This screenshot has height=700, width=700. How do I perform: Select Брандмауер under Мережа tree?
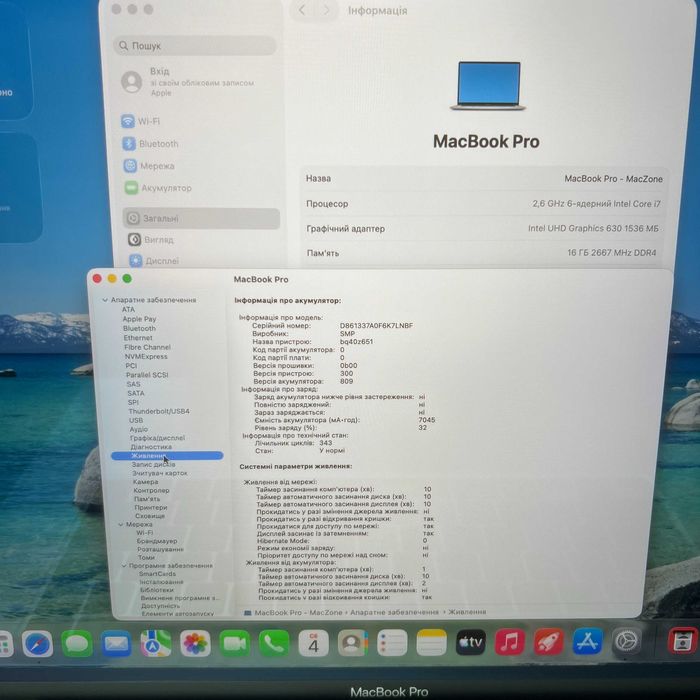point(157,541)
